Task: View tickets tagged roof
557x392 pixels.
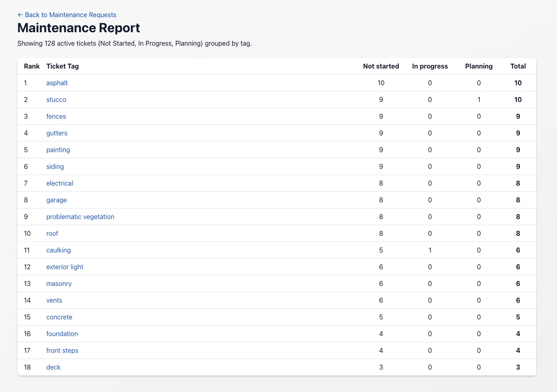Action: click(x=52, y=233)
